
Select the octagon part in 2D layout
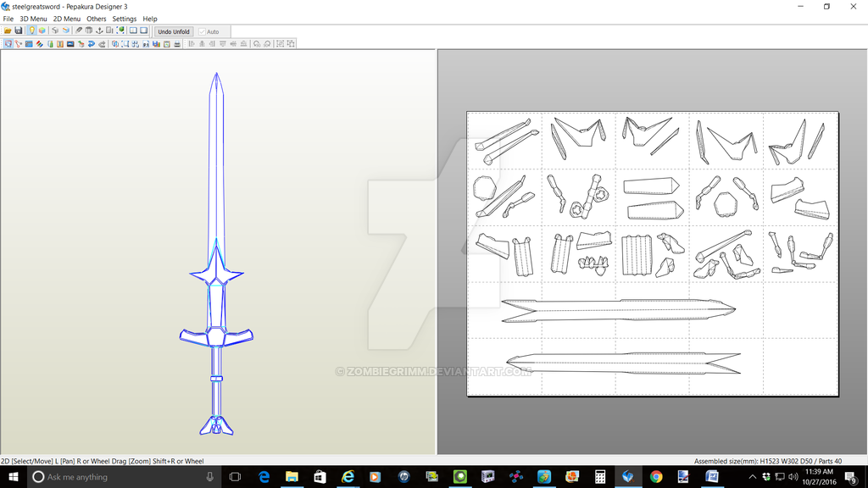486,188
